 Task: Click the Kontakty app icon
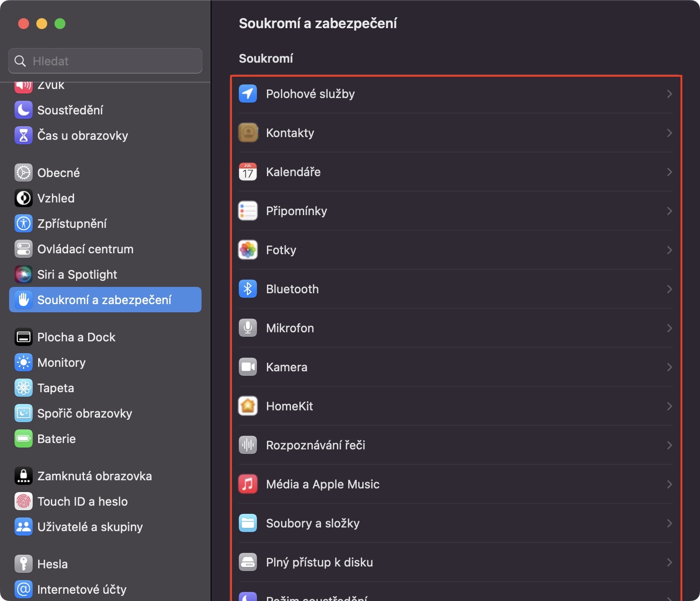[x=248, y=133]
